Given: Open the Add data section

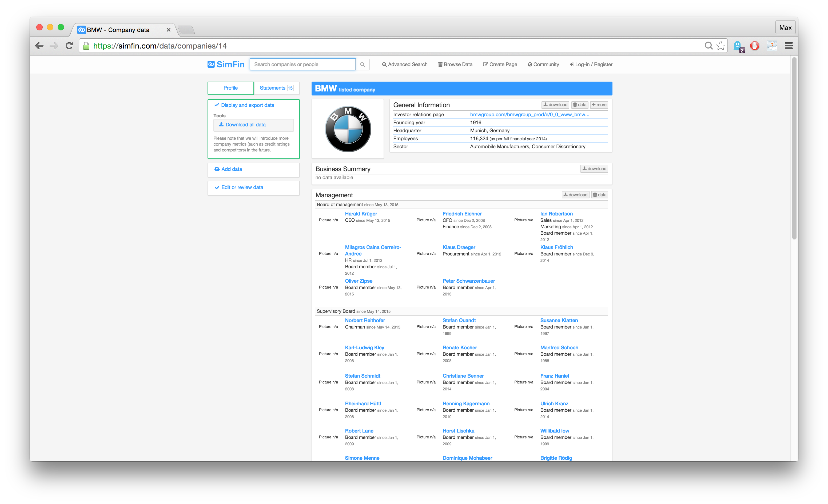Looking at the screenshot, I should pos(231,169).
